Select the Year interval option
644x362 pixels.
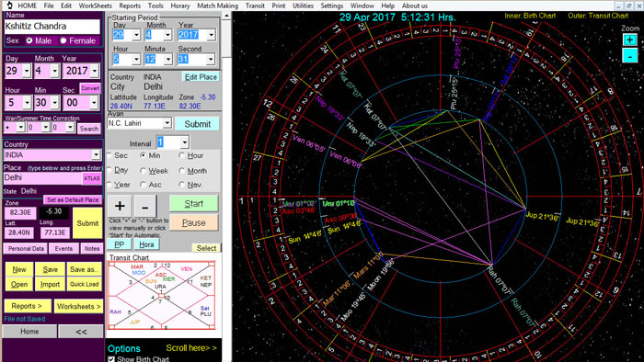[109, 185]
